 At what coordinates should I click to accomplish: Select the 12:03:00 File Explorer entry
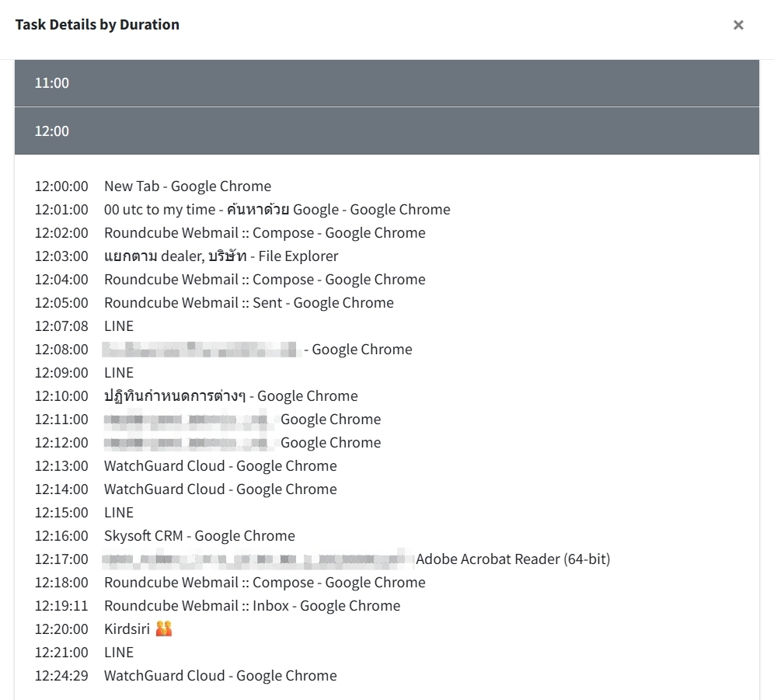coord(187,256)
